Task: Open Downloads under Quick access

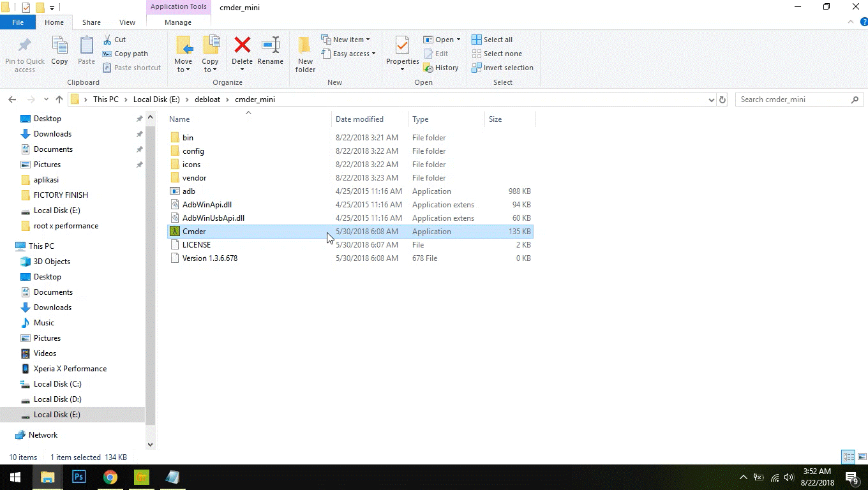Action: [x=52, y=134]
